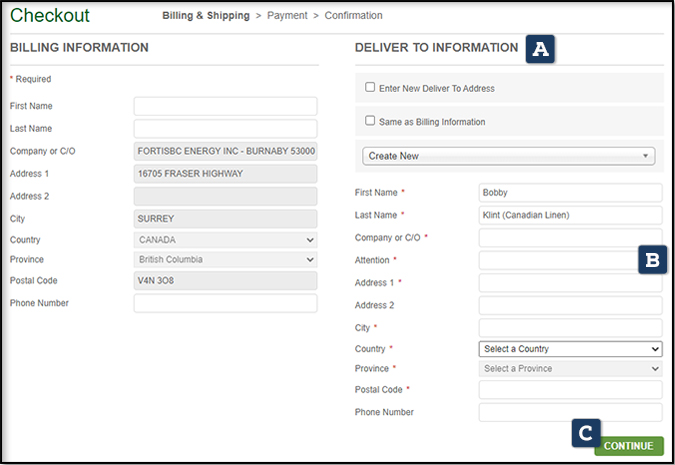Click the B callout marker badge
The width and height of the screenshot is (675, 465).
(652, 260)
